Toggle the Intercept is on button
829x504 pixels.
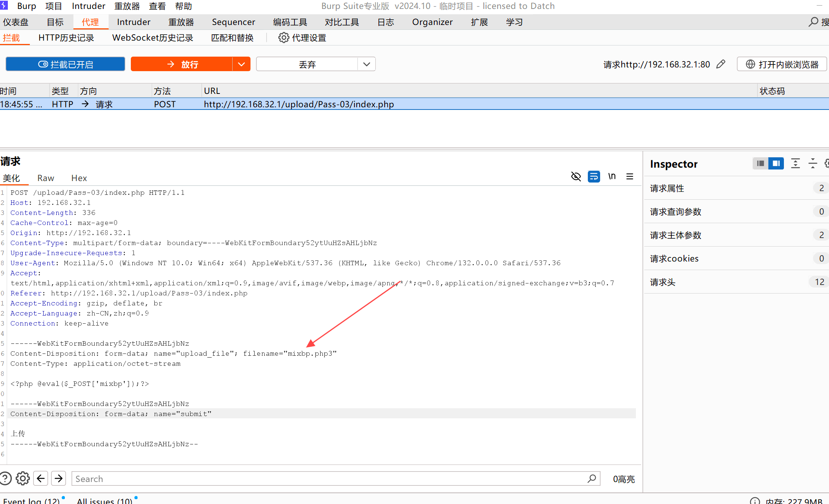point(65,64)
